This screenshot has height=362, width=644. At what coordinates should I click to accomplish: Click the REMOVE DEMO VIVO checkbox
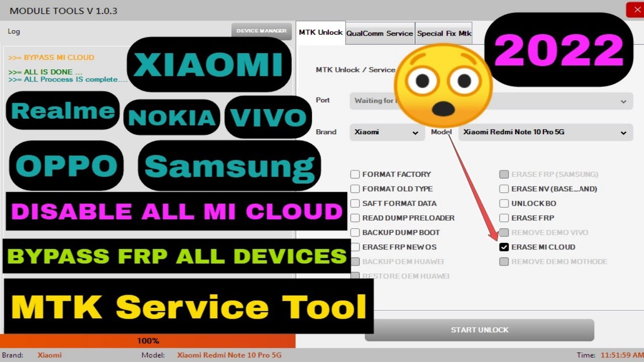pos(504,233)
